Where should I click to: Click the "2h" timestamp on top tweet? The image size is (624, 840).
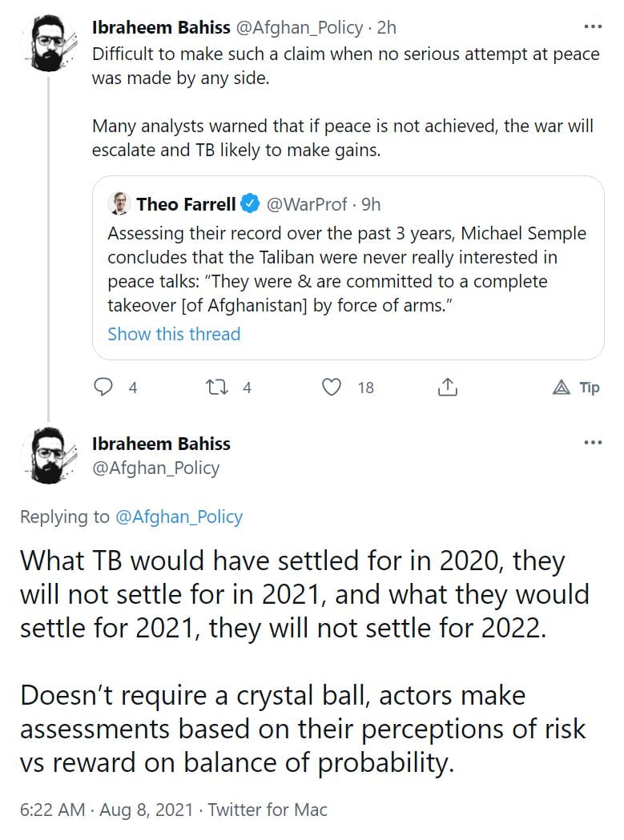tap(387, 27)
